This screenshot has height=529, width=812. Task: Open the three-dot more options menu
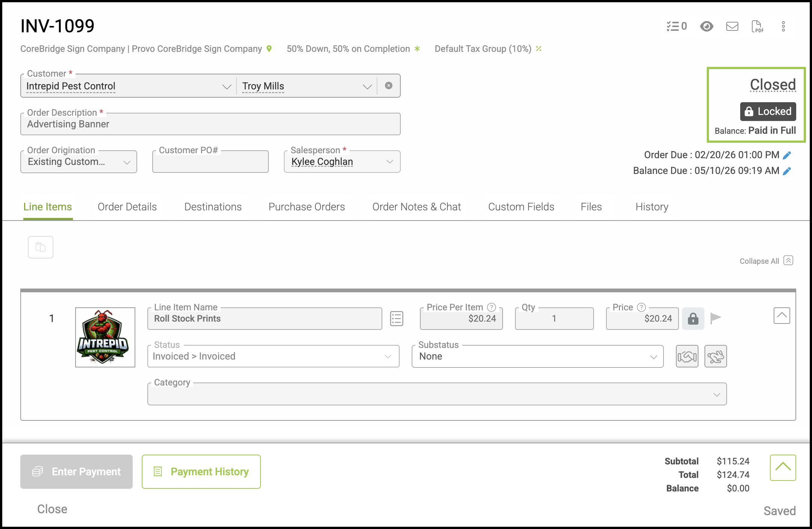pyautogui.click(x=783, y=26)
